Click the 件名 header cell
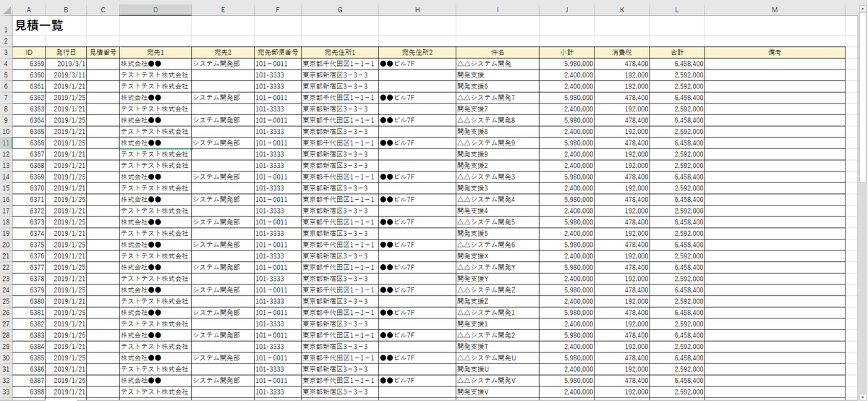 coord(498,53)
